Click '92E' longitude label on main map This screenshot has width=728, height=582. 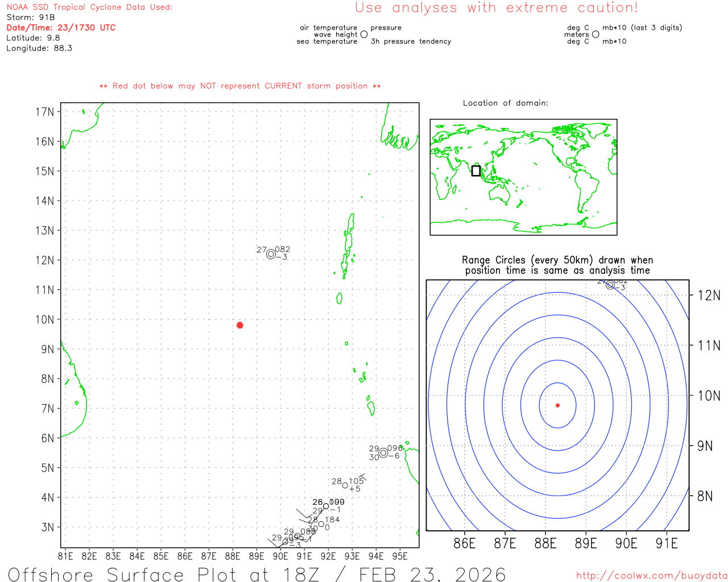tap(328, 556)
